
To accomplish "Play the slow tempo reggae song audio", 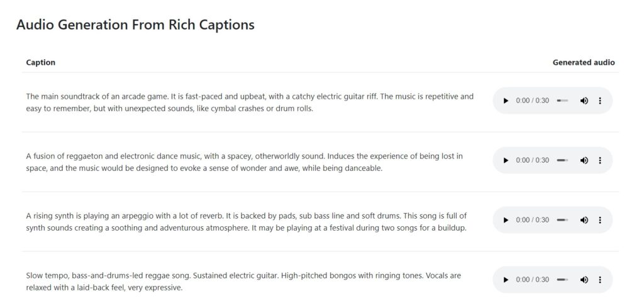I will click(506, 280).
